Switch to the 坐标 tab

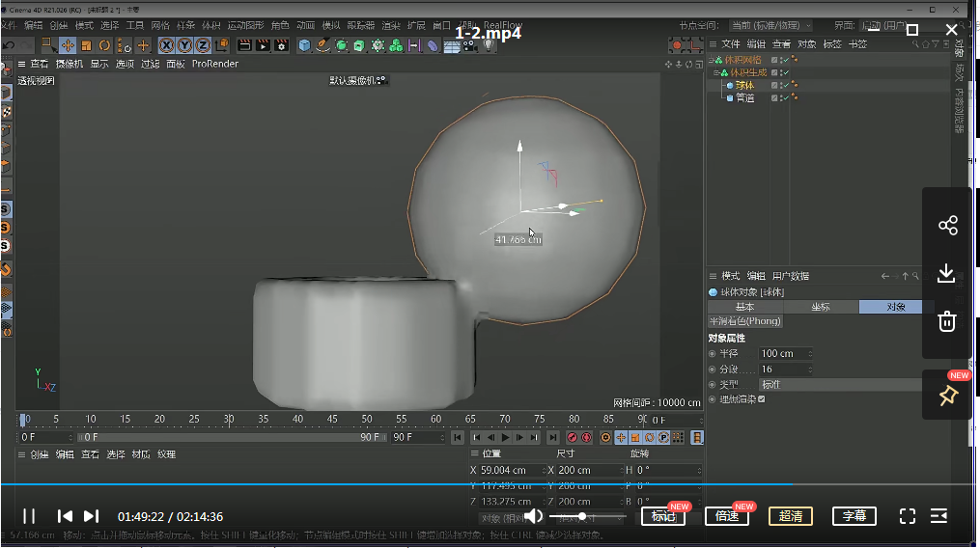[820, 307]
